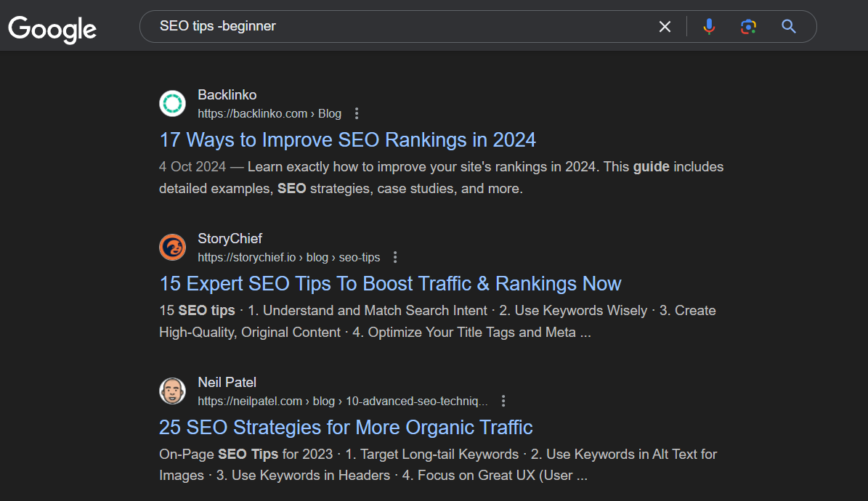Viewport: 868px width, 501px height.
Task: Open more options for StoryChief result
Action: (395, 258)
